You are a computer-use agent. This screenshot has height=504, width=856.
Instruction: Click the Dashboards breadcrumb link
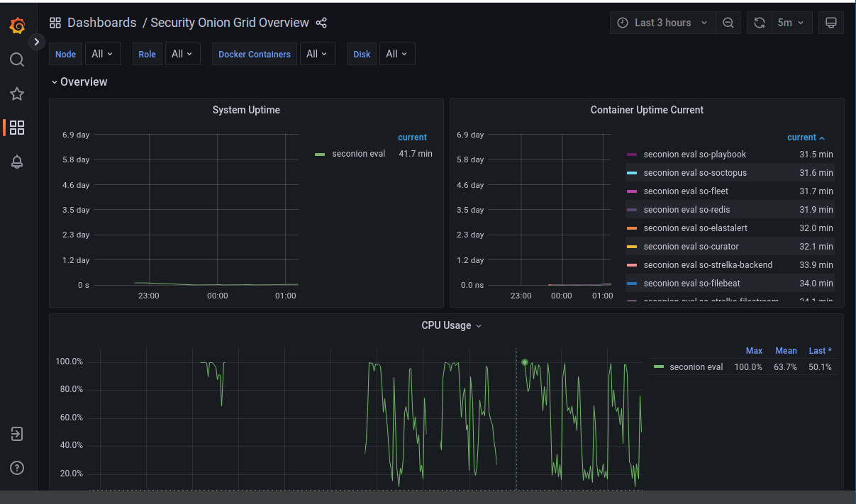point(101,23)
